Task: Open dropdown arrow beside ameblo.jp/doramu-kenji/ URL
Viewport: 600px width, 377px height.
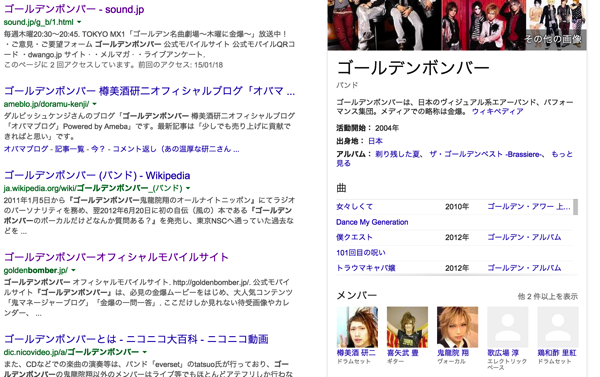Action: coord(95,104)
